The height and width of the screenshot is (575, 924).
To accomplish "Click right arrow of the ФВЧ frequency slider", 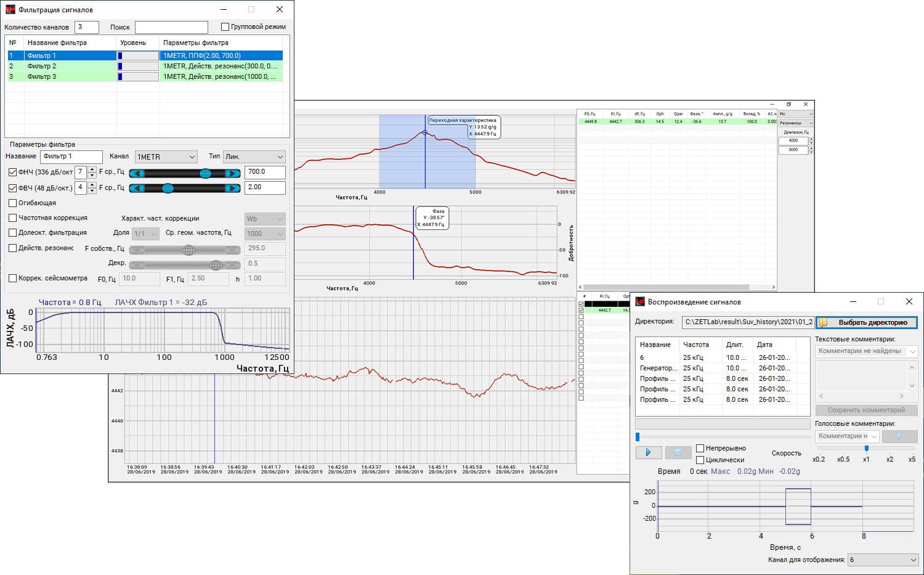I will coord(232,188).
